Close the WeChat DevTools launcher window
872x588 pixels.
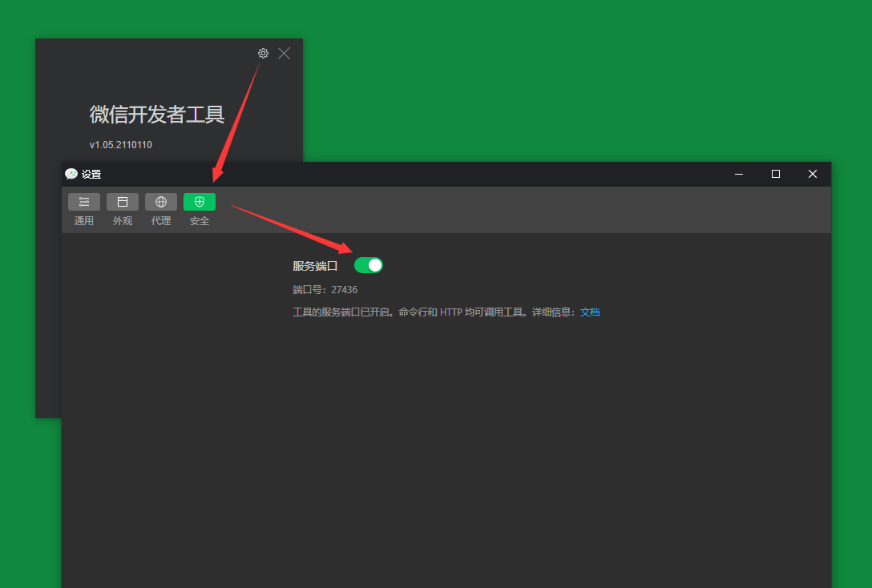(285, 54)
